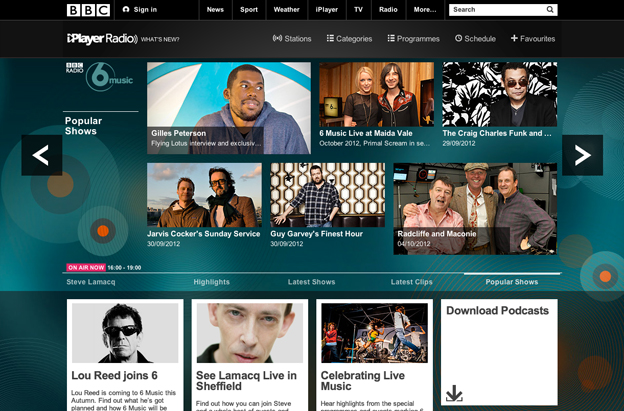Viewport: 624px width, 411px height.
Task: Click the Sign in person icon
Action: tap(126, 10)
